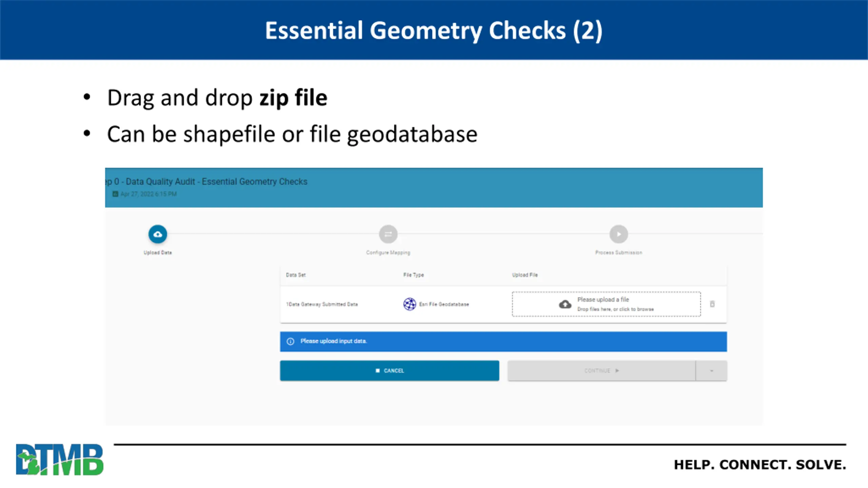The height and width of the screenshot is (488, 868).
Task: Click 'Drop files here, or click to browse'
Action: tap(615, 309)
